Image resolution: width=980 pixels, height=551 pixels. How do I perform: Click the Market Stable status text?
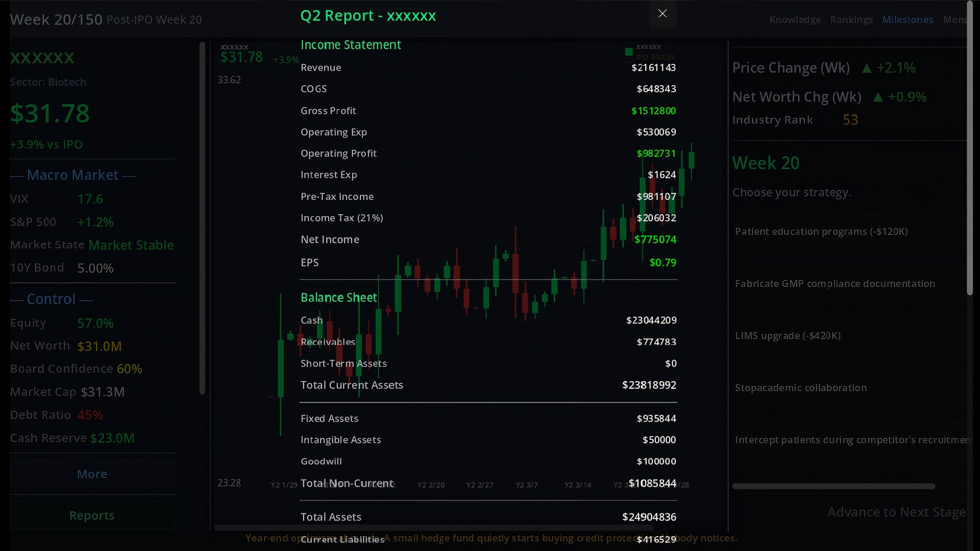tap(131, 245)
